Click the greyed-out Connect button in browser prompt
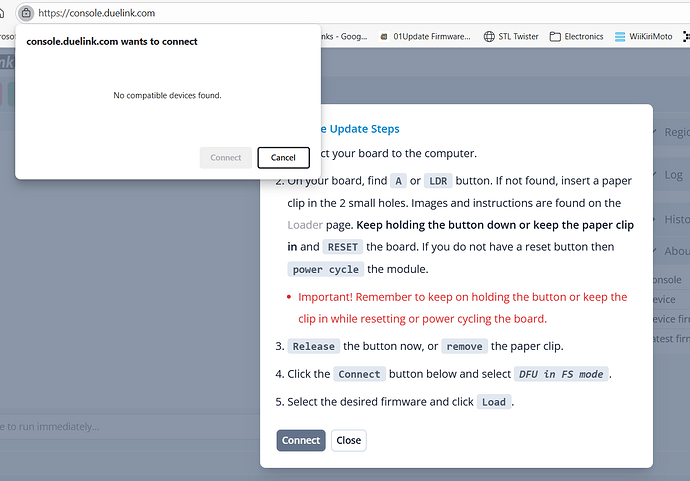This screenshot has height=481, width=690. tap(226, 157)
